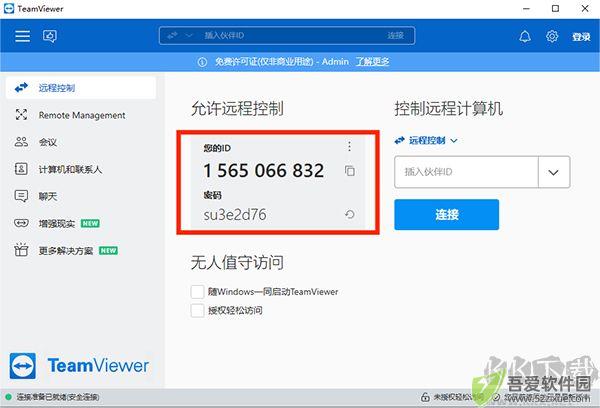Screen dimensions: 600x408
Task: Click the small 连接 button in top bar
Action: (x=395, y=36)
